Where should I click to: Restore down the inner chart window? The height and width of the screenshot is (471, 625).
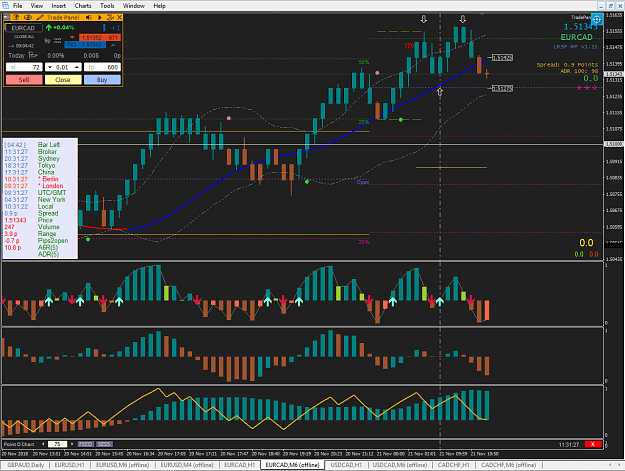(x=611, y=6)
